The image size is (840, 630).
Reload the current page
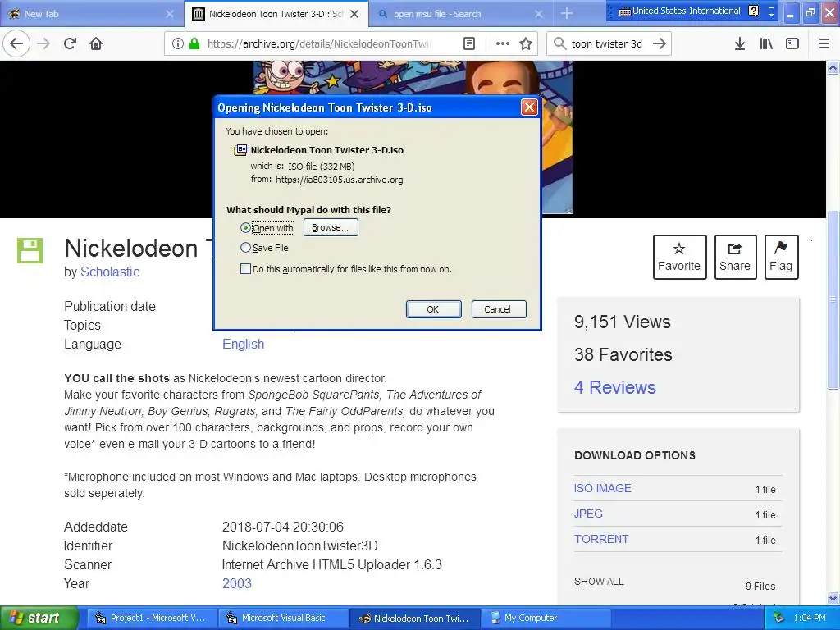point(70,43)
